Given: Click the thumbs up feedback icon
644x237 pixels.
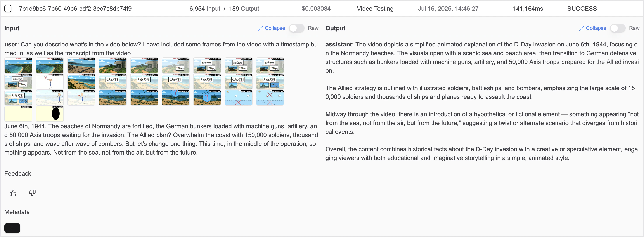Looking at the screenshot, I should tap(13, 193).
